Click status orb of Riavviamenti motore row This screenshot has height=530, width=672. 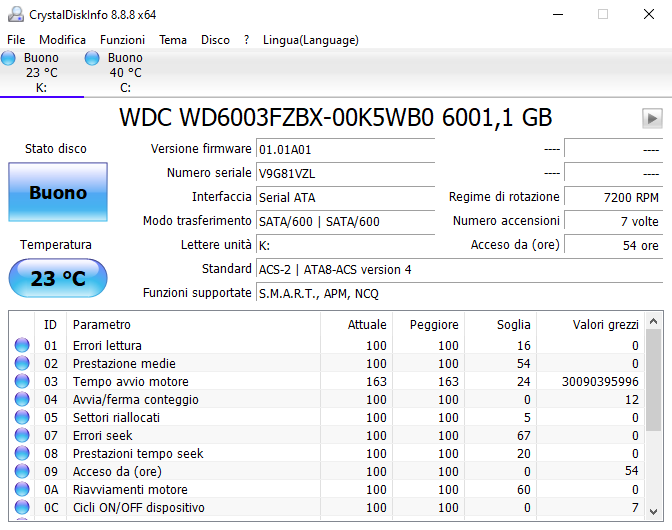point(22,489)
